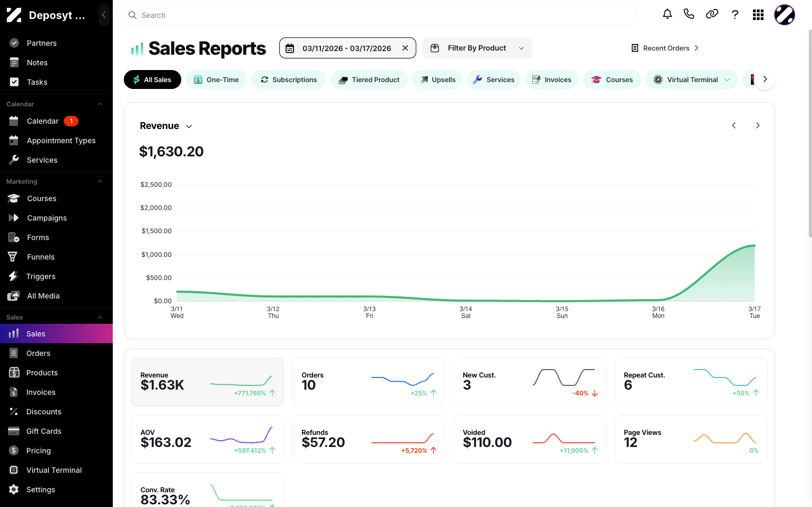The height and width of the screenshot is (507, 812).
Task: Open the help question mark icon
Action: tap(735, 15)
